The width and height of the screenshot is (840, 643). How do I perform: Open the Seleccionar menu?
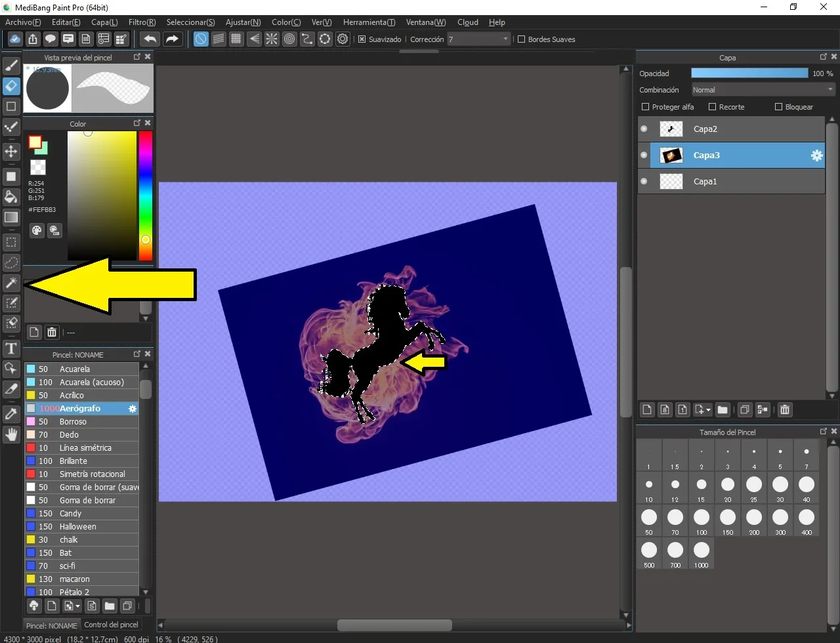191,22
